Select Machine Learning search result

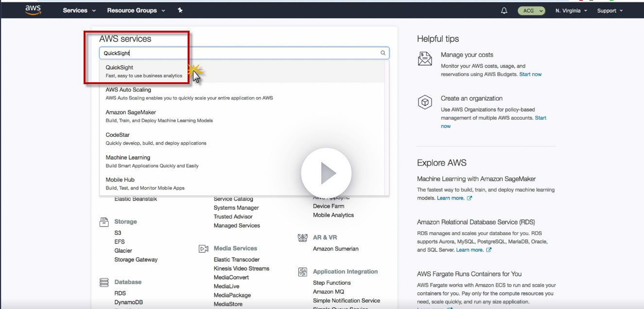[x=242, y=162]
